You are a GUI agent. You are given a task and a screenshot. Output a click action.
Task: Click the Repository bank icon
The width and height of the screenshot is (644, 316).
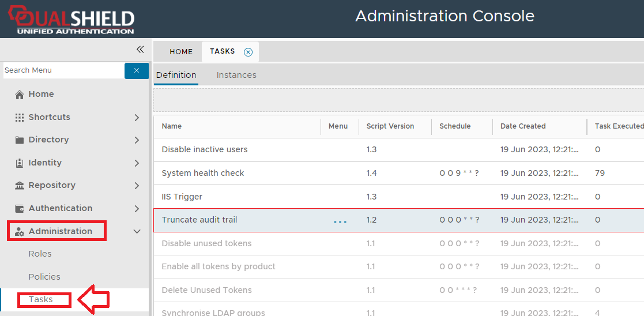click(20, 186)
